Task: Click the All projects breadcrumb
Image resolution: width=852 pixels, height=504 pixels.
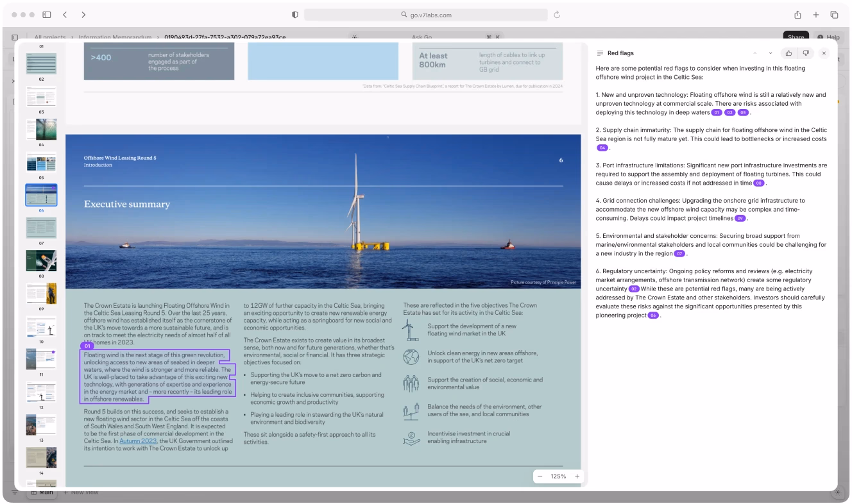Action: 50,37
